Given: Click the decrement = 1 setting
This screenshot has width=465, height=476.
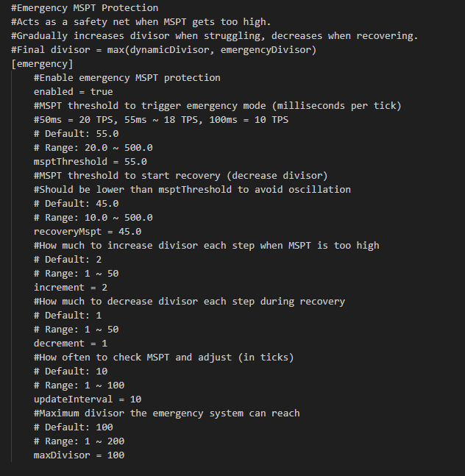Looking at the screenshot, I should 71,344.
